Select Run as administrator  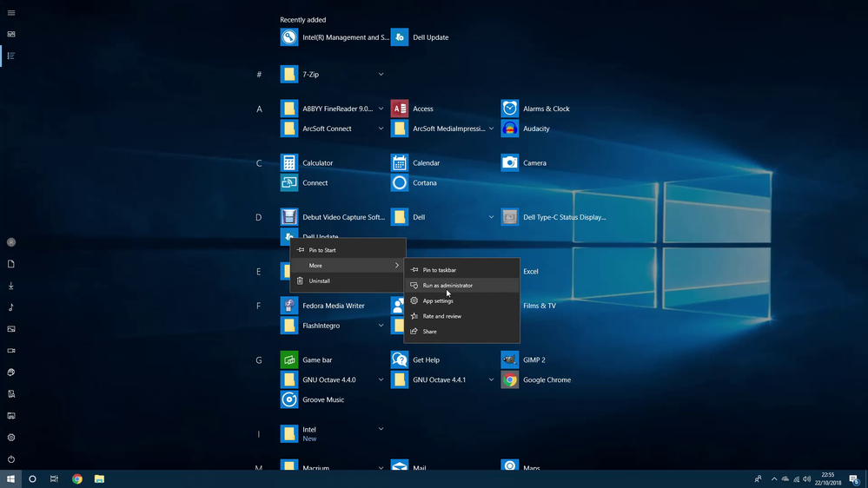pyautogui.click(x=461, y=286)
